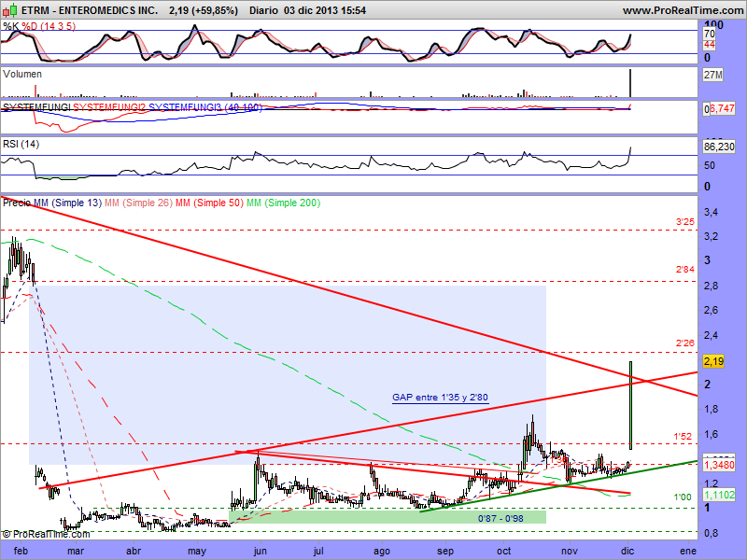Click the yellow 2,19 current price tag
Image resolution: width=747 pixels, height=560 pixels.
click(713, 361)
